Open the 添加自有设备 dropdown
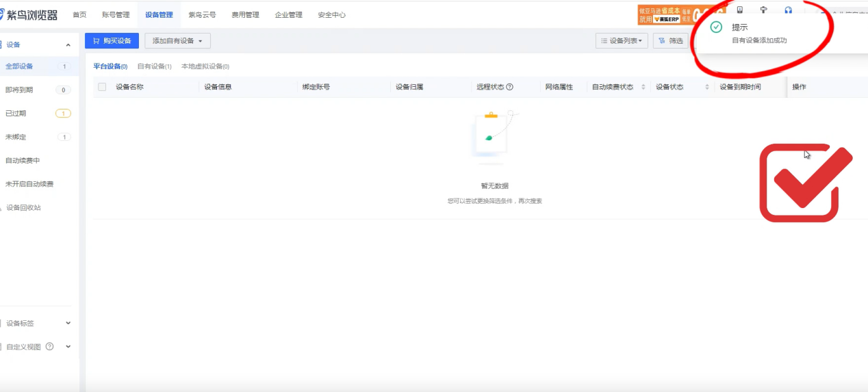This screenshot has width=868, height=392. [x=177, y=41]
